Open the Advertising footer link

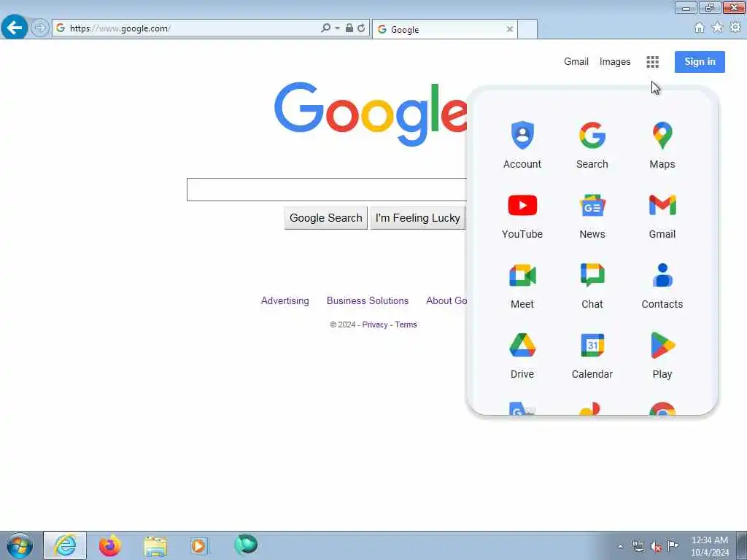click(x=285, y=301)
